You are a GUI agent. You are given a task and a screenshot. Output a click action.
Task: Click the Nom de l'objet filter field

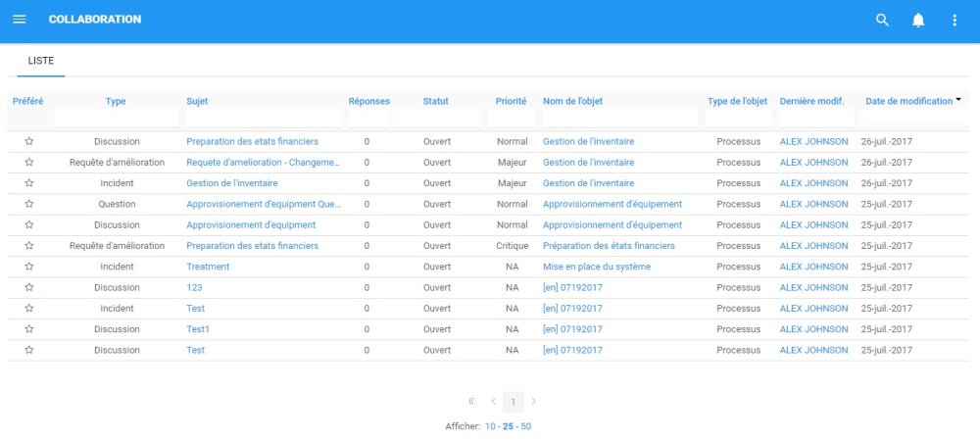(x=620, y=119)
